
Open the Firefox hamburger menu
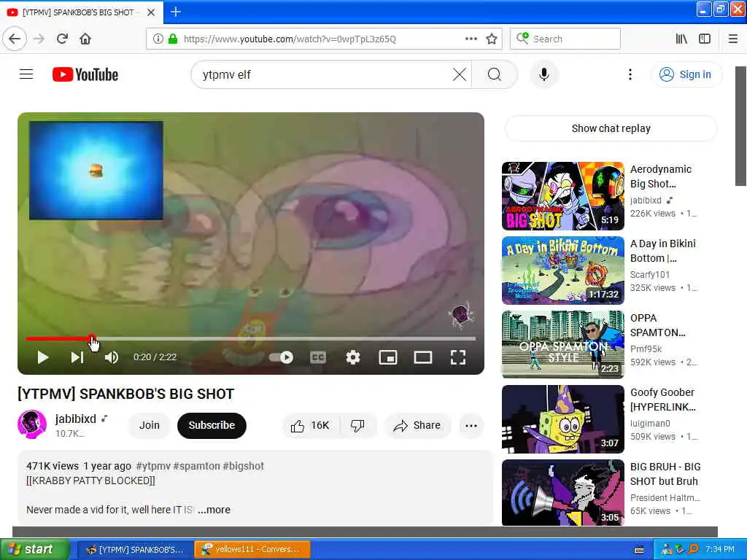[733, 39]
